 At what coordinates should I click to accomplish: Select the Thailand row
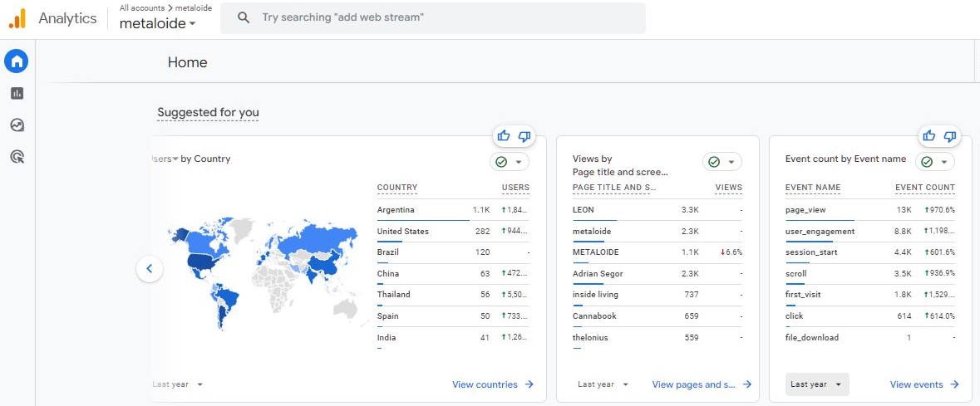pyautogui.click(x=453, y=295)
